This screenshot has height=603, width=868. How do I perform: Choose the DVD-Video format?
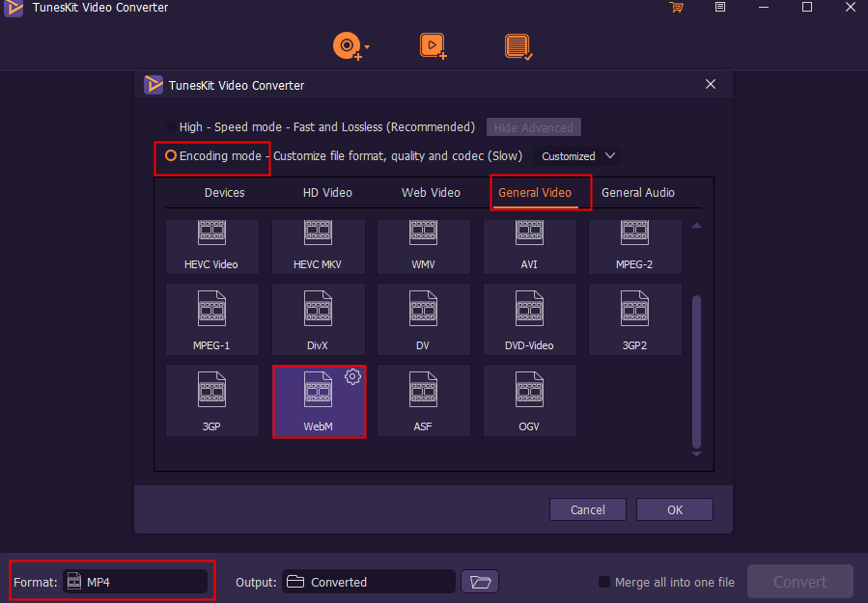pyautogui.click(x=529, y=319)
